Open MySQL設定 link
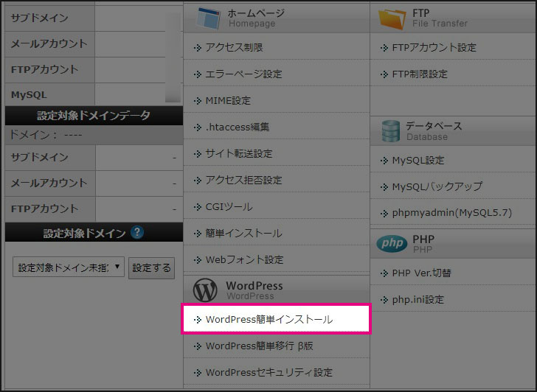The image size is (537, 392). (418, 160)
